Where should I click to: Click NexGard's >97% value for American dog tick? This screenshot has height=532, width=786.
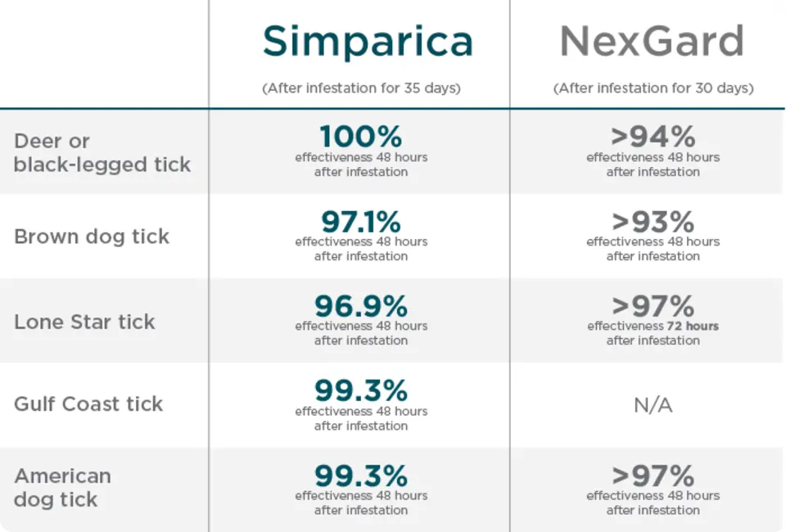click(653, 476)
